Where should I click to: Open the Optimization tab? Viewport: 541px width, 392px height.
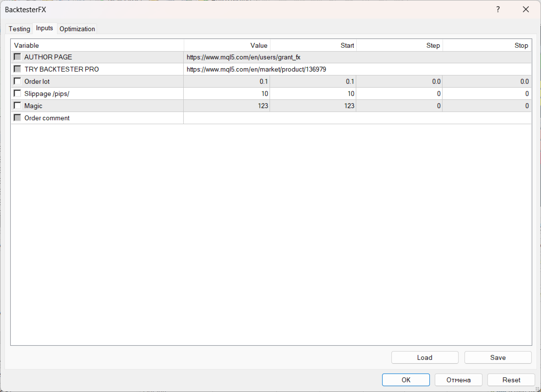77,29
